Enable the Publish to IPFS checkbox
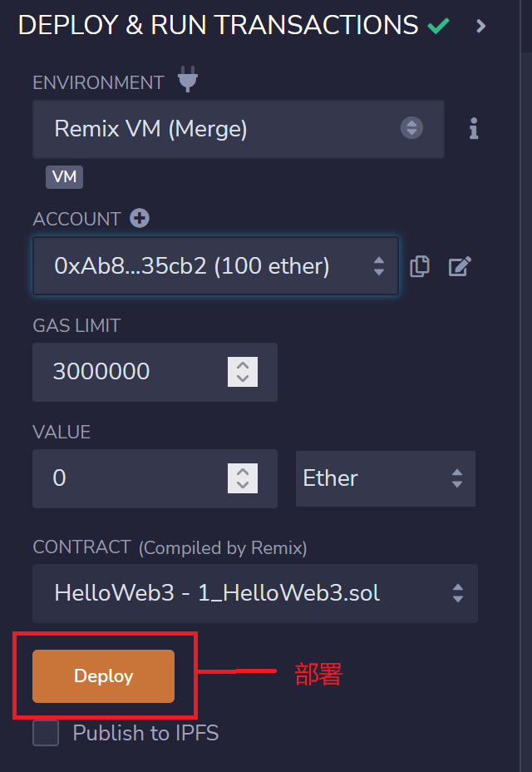 pos(46,733)
